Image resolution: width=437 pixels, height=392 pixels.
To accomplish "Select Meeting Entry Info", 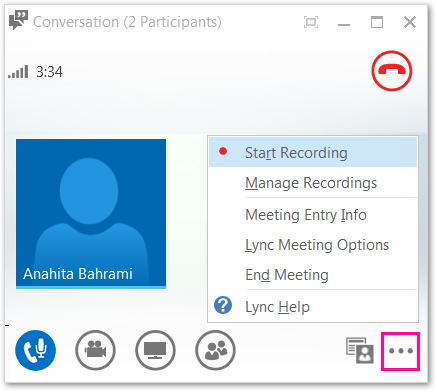I will [x=313, y=215].
